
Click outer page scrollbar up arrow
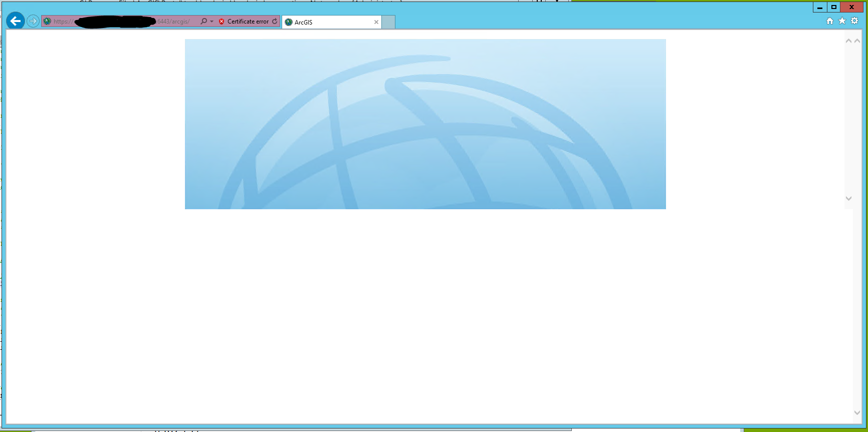857,41
